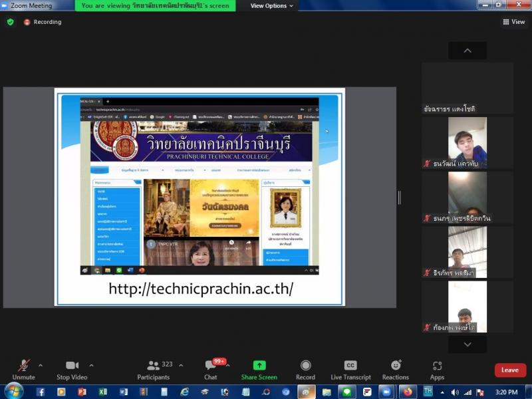
Task: Open the Participants panel
Action: pyautogui.click(x=154, y=370)
